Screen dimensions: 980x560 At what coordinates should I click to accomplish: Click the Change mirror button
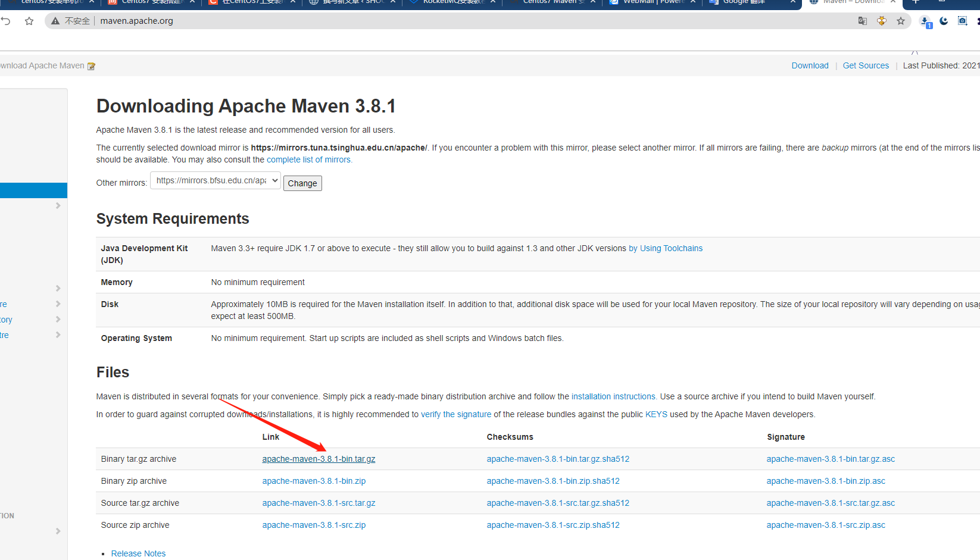(302, 183)
